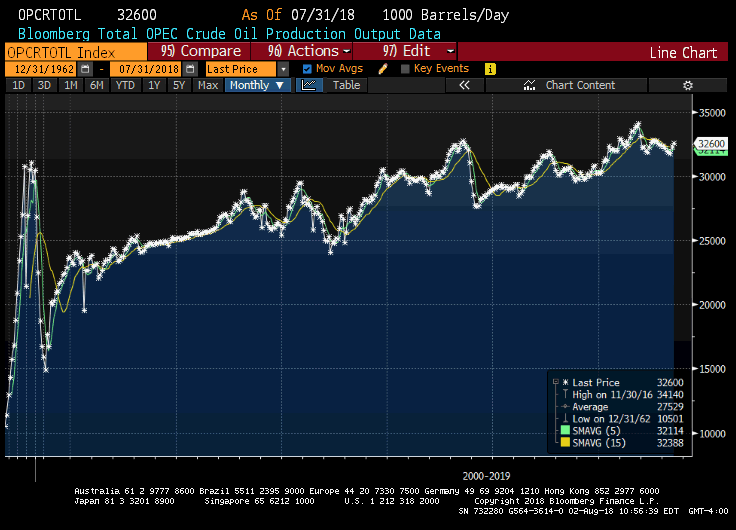Click the Chart Content icon
The height and width of the screenshot is (530, 736).
(x=529, y=85)
